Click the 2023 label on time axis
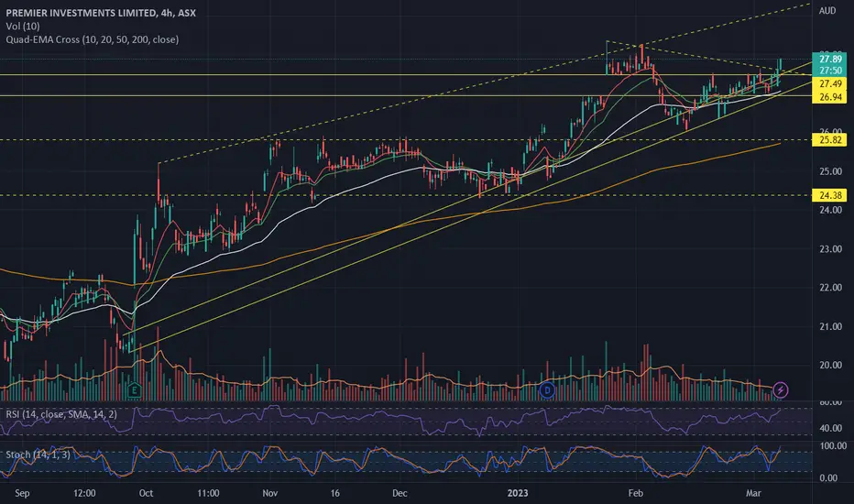 (518, 493)
